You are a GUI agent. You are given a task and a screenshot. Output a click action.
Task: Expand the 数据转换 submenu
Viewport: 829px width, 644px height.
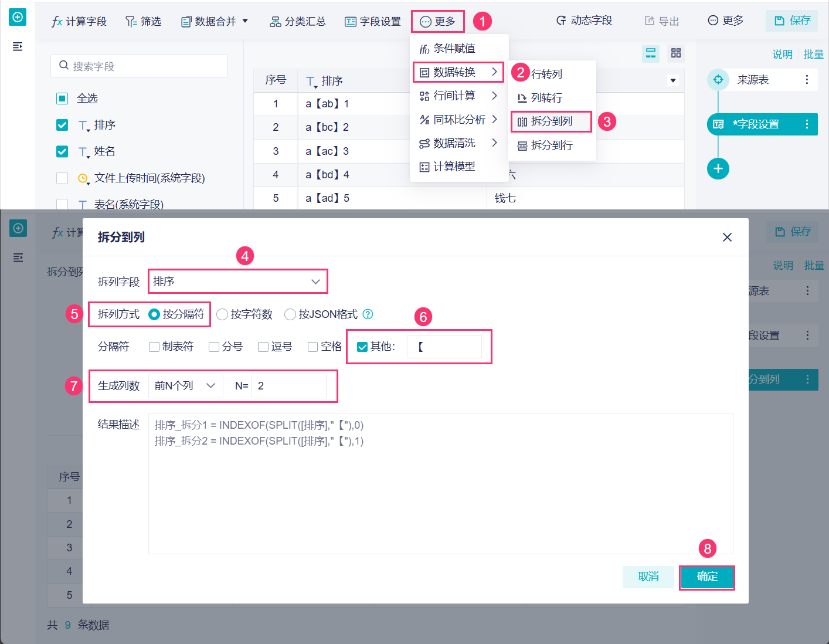pyautogui.click(x=494, y=72)
